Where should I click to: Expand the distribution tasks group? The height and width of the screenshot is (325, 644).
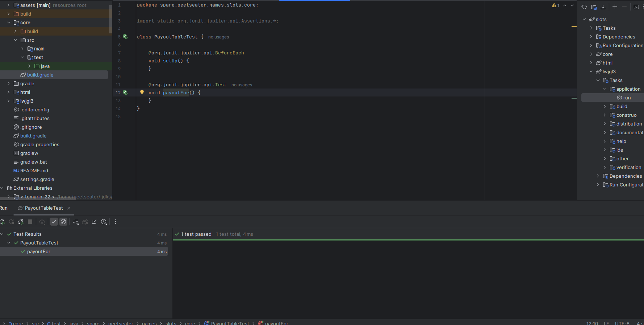pyautogui.click(x=605, y=124)
